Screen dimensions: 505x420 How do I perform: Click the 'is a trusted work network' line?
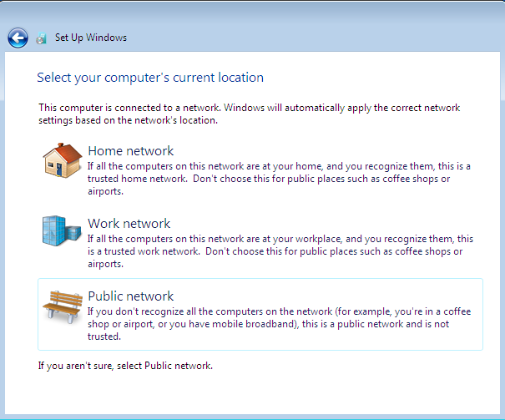point(275,251)
